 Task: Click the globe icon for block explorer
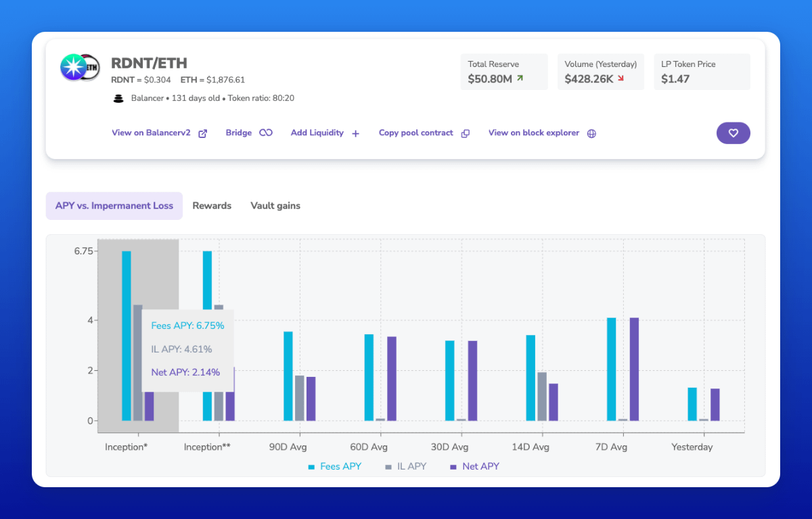click(x=591, y=133)
